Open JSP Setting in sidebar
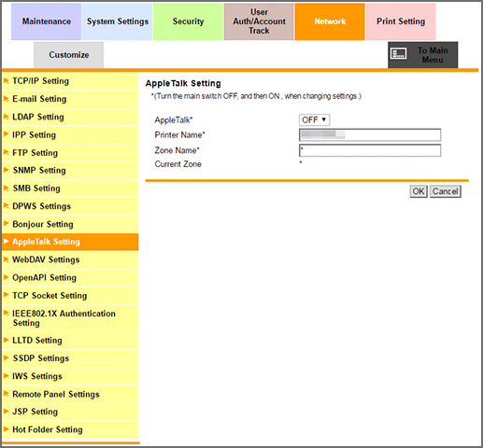 (70, 412)
